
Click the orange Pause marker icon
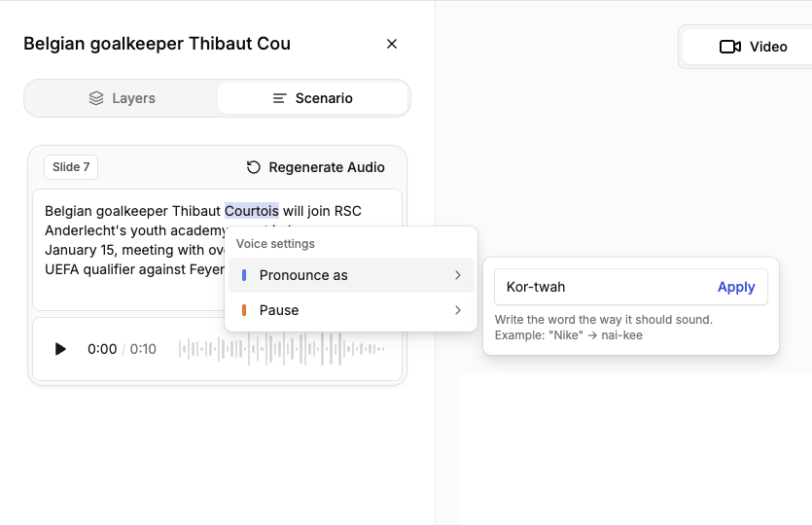[244, 310]
